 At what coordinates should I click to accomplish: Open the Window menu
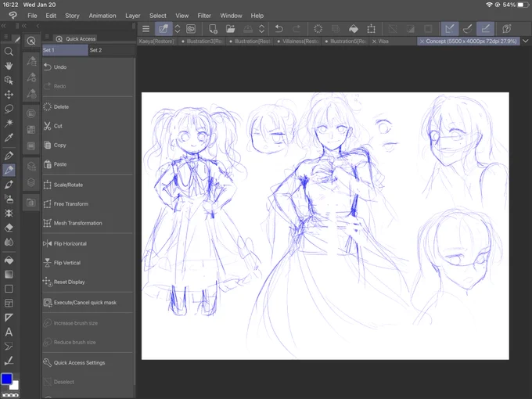[231, 16]
